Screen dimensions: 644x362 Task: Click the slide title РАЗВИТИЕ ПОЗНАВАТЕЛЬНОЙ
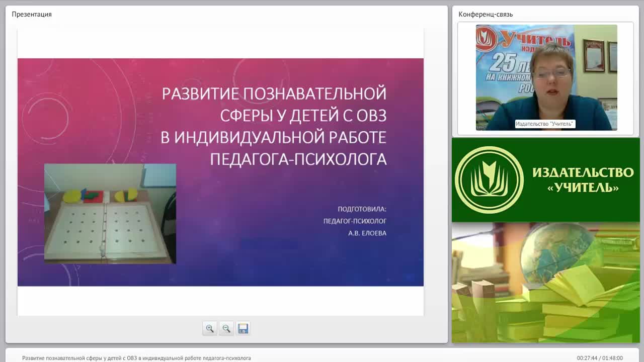(x=274, y=93)
